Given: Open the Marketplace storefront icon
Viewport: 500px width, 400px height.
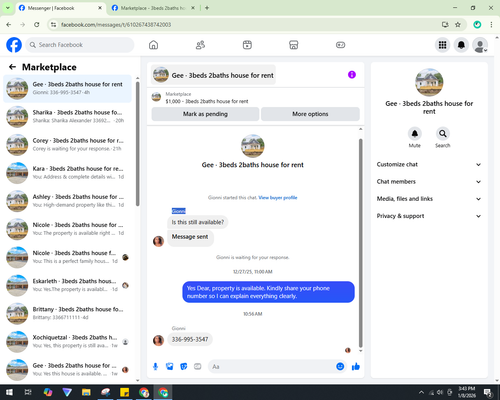Looking at the screenshot, I should (x=294, y=45).
